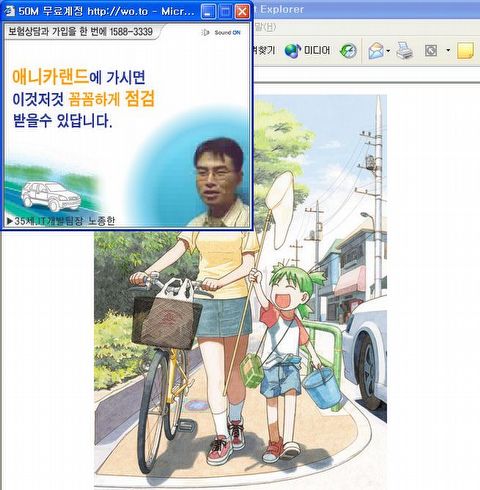The width and height of the screenshot is (480, 490).
Task: Toggle the Sound ON label in ad
Action: [227, 32]
